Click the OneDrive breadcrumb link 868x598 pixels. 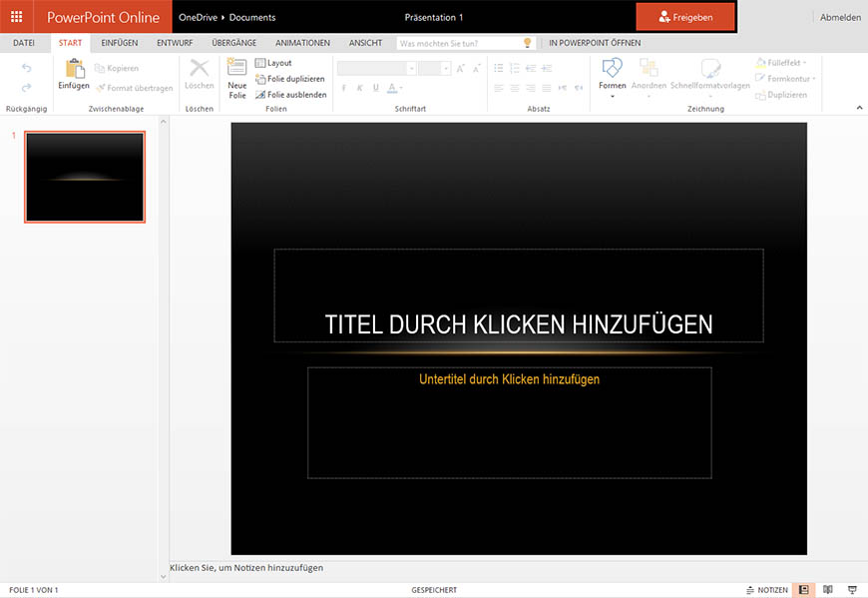pos(198,17)
